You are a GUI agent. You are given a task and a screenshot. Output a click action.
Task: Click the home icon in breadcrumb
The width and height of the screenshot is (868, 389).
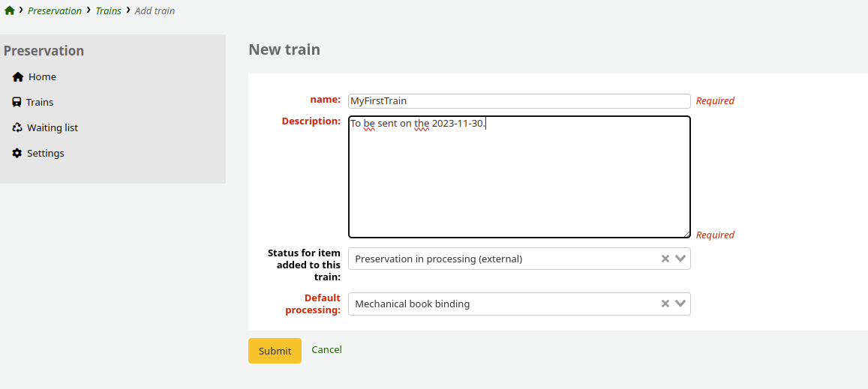coord(9,11)
